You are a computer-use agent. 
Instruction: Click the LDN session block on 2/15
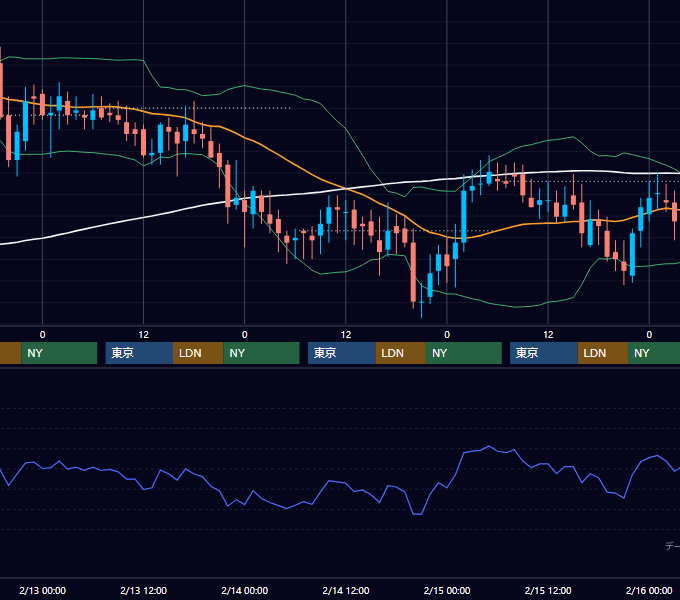point(603,353)
